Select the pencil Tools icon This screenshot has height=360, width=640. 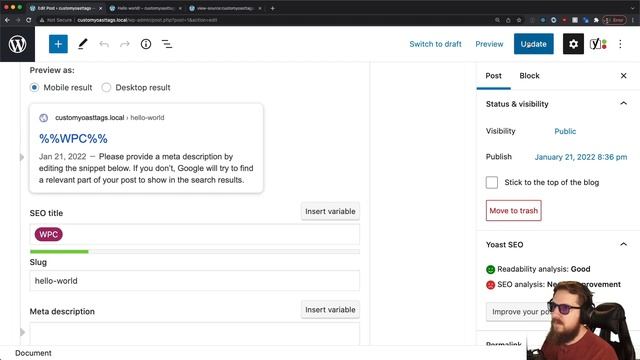[x=83, y=44]
